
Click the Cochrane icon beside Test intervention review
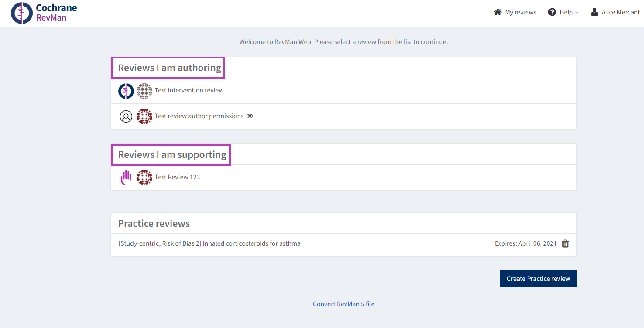tap(126, 91)
